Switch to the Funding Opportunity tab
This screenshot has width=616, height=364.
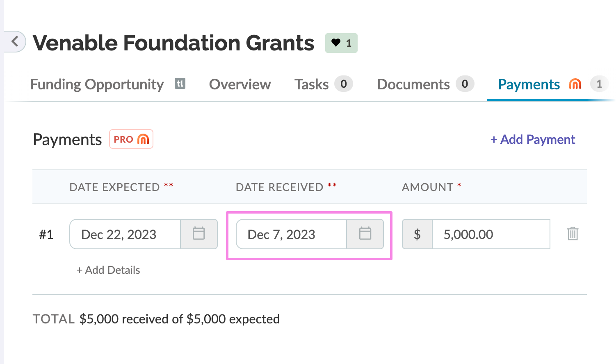pos(97,84)
